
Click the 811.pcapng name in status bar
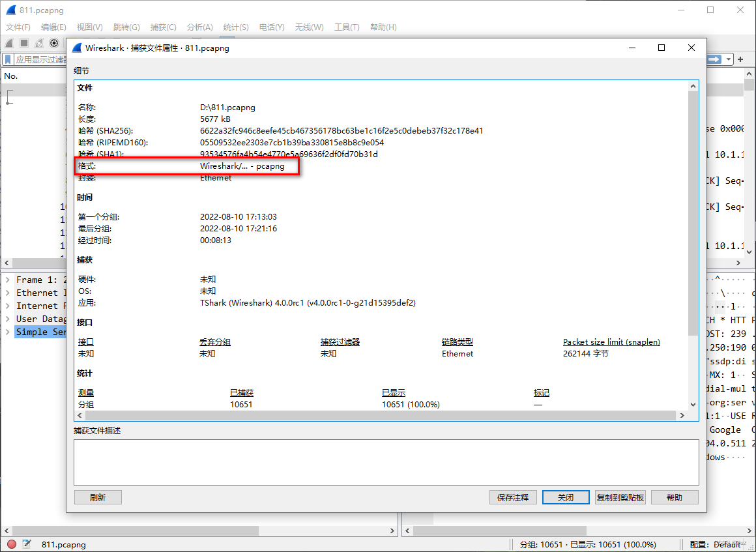pos(63,544)
